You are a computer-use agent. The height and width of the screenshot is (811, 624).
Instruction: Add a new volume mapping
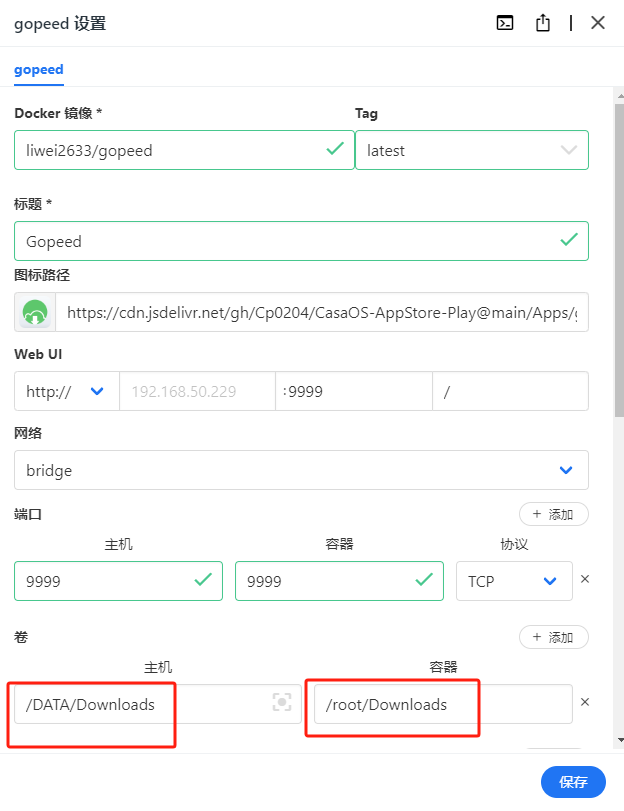coord(554,637)
